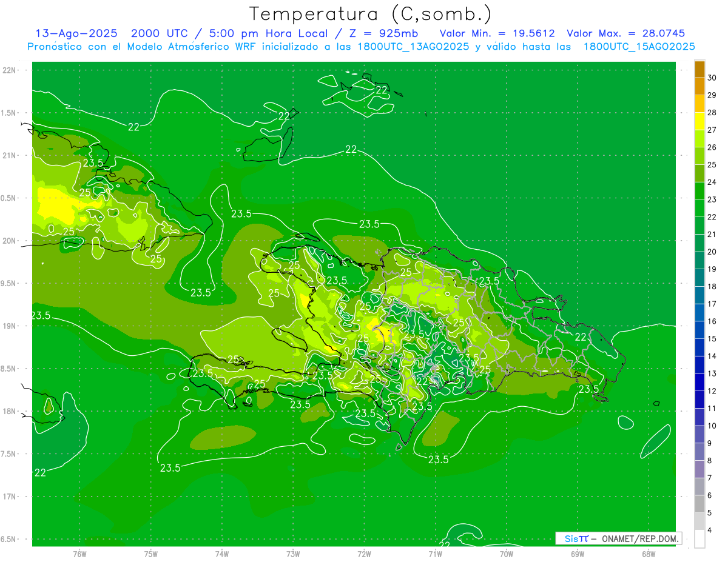The image size is (728, 562).
Task: Click the '20N' latitude axis label
Action: pos(9,241)
